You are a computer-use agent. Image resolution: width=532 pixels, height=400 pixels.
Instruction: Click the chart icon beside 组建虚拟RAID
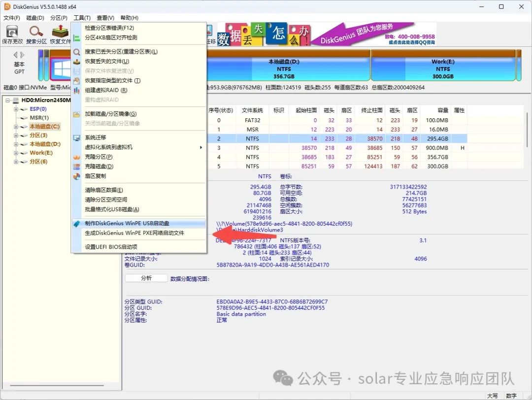click(x=77, y=91)
